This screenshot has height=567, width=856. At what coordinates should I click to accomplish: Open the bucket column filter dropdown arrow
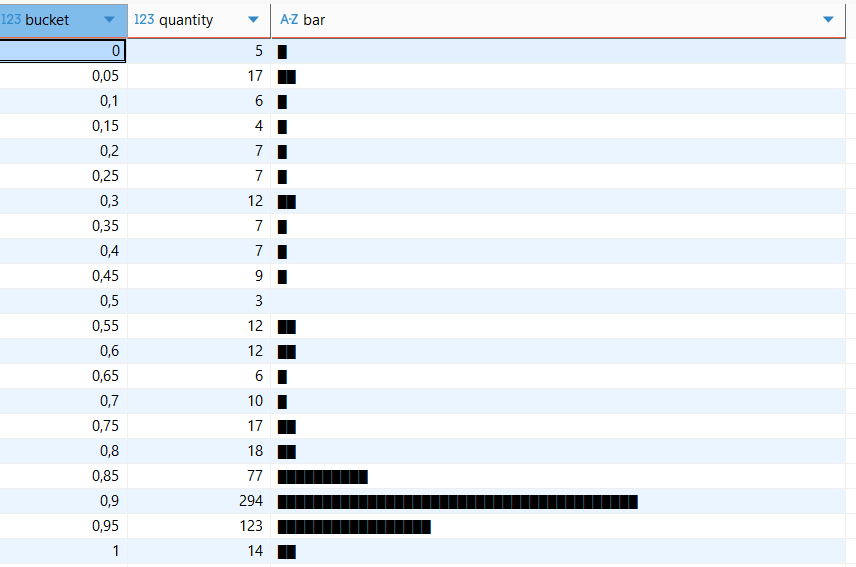pos(109,20)
